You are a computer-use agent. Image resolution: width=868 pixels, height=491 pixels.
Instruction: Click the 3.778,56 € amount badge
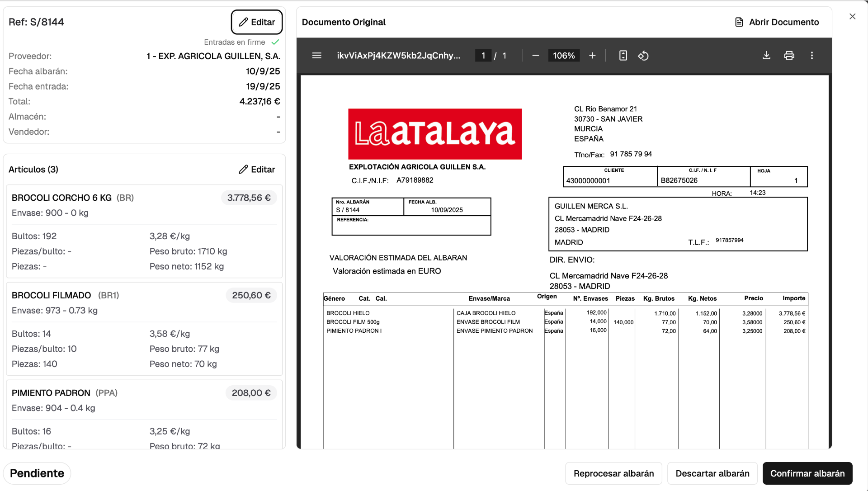249,198
